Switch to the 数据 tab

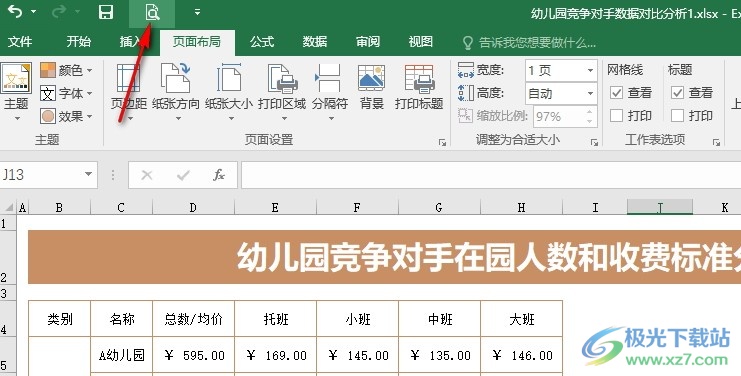(x=315, y=42)
